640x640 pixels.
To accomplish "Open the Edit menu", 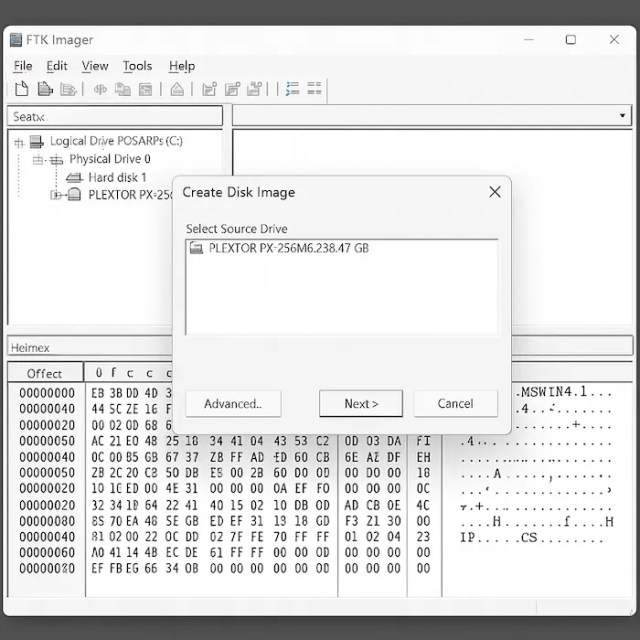I will tap(57, 66).
